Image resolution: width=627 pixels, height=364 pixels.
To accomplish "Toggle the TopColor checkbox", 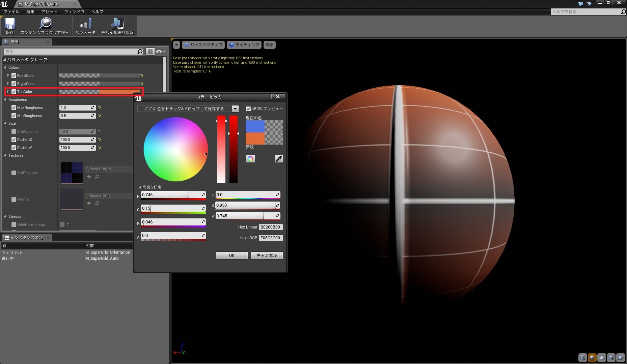I will point(14,92).
